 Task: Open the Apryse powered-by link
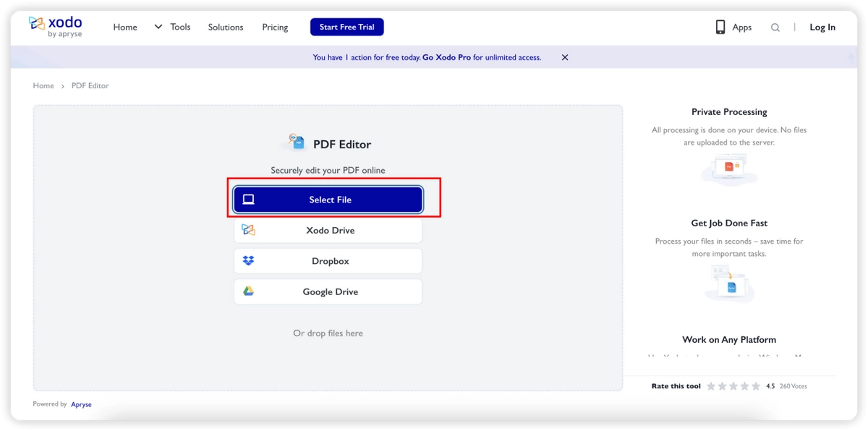(81, 404)
